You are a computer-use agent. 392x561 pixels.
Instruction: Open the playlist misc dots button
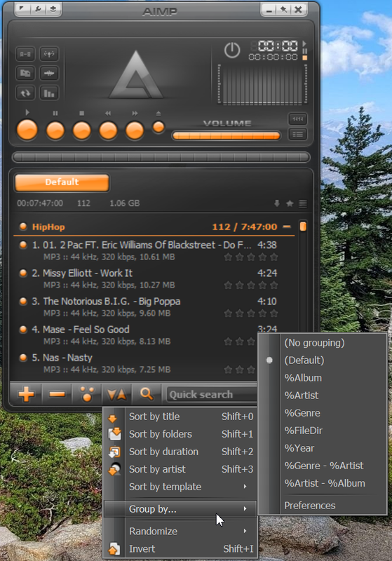tap(87, 394)
